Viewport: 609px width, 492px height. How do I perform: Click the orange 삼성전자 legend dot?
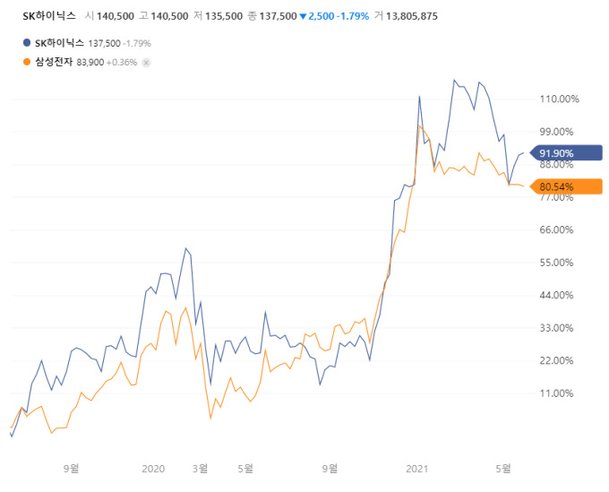click(x=25, y=61)
